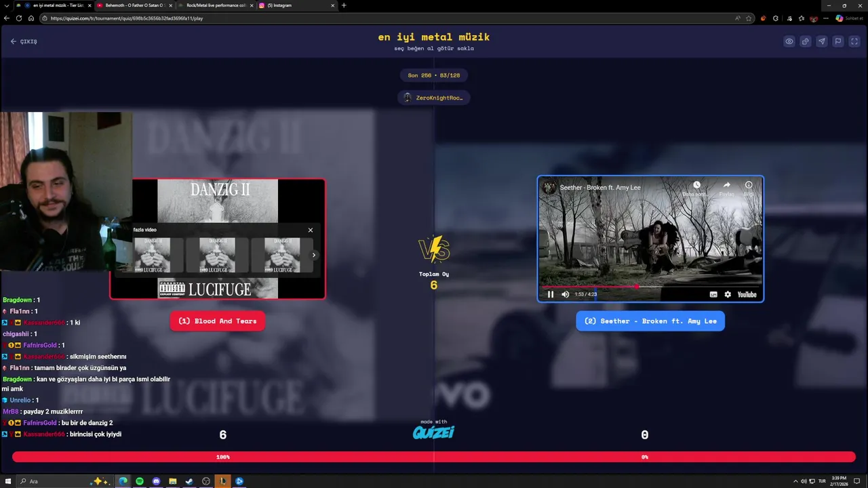Toggle fullscreen with the corner-brackets icon
The width and height of the screenshot is (868, 488).
854,41
